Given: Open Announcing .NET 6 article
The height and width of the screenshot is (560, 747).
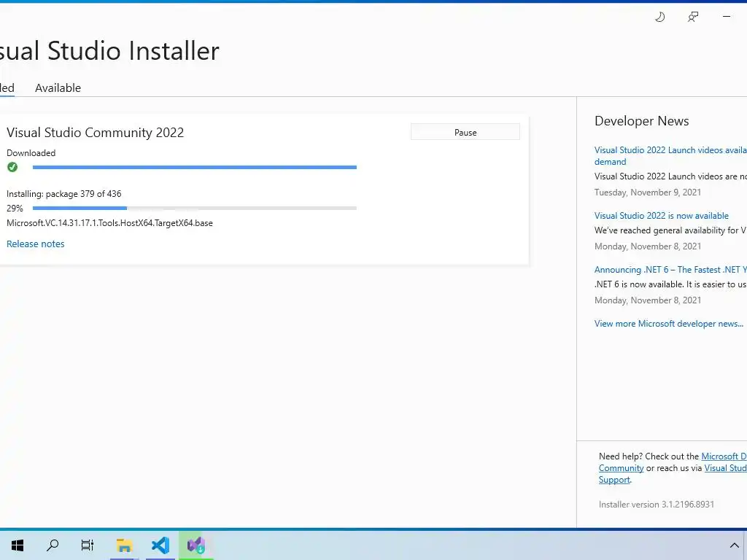Looking at the screenshot, I should pyautogui.click(x=670, y=270).
